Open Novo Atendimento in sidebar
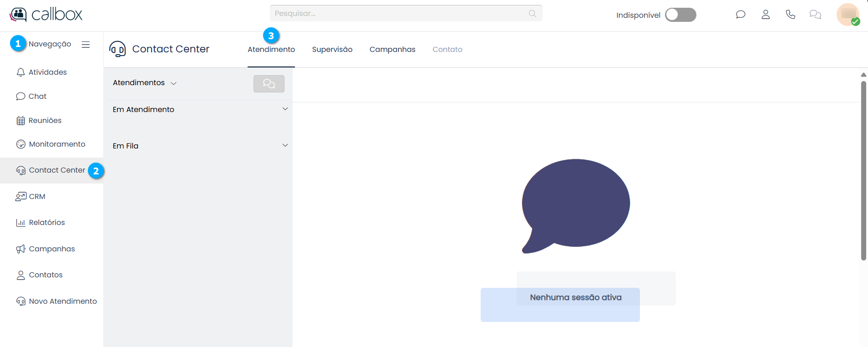 tap(62, 301)
